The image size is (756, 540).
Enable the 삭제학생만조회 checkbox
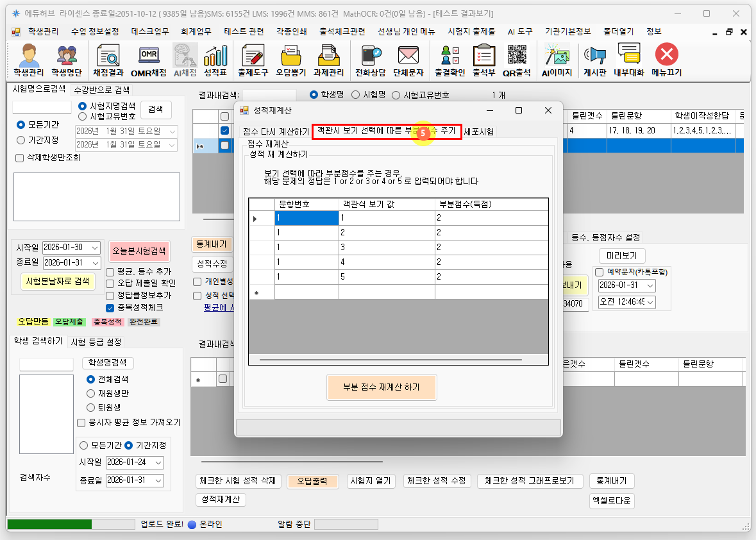[19, 157]
